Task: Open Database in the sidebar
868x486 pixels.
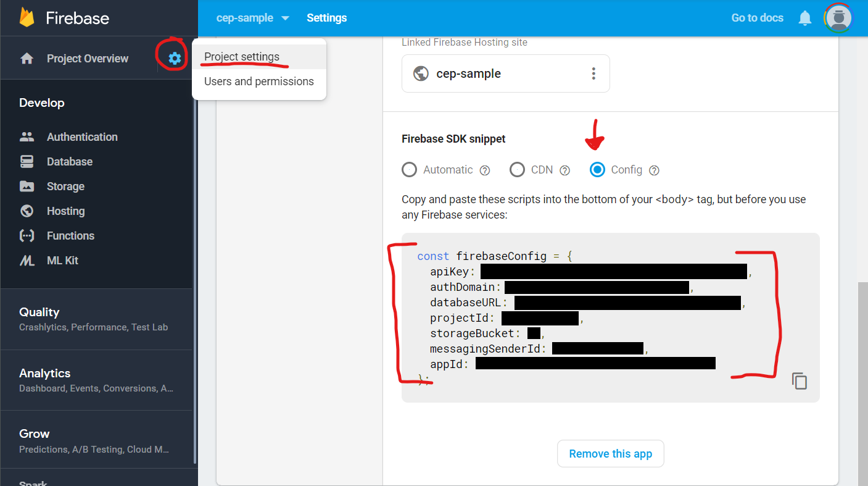Action: (x=70, y=162)
